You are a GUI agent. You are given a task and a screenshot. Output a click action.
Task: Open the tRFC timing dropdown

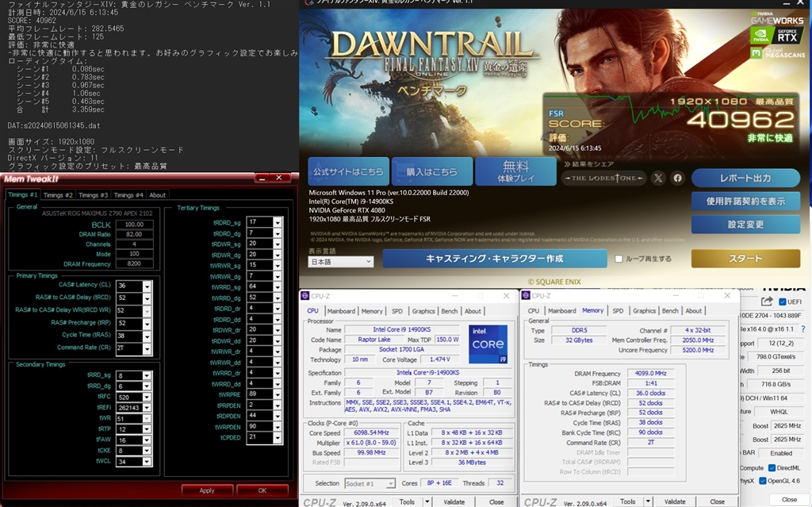147,397
